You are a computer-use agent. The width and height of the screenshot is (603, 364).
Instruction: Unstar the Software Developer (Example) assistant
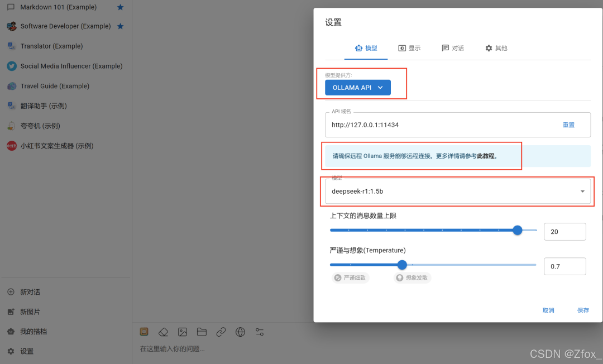point(120,26)
